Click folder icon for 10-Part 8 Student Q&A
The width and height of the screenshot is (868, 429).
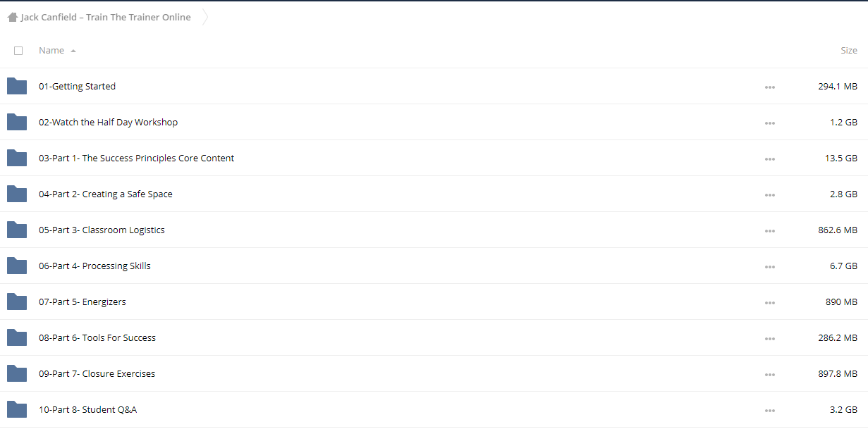[x=17, y=409]
